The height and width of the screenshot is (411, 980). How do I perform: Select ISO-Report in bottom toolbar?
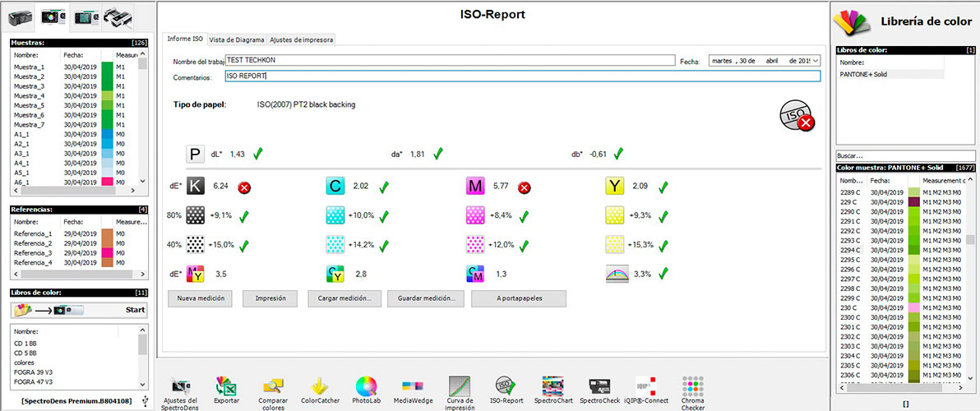[x=505, y=390]
